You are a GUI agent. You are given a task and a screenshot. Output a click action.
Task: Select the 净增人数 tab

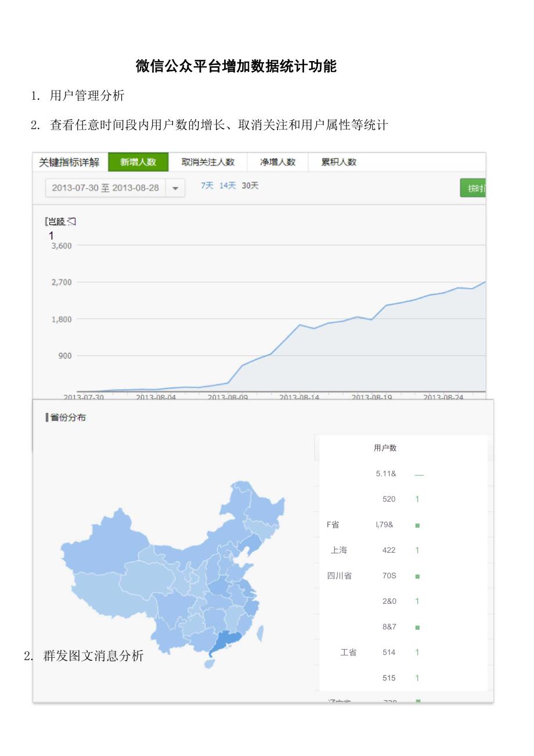277,162
